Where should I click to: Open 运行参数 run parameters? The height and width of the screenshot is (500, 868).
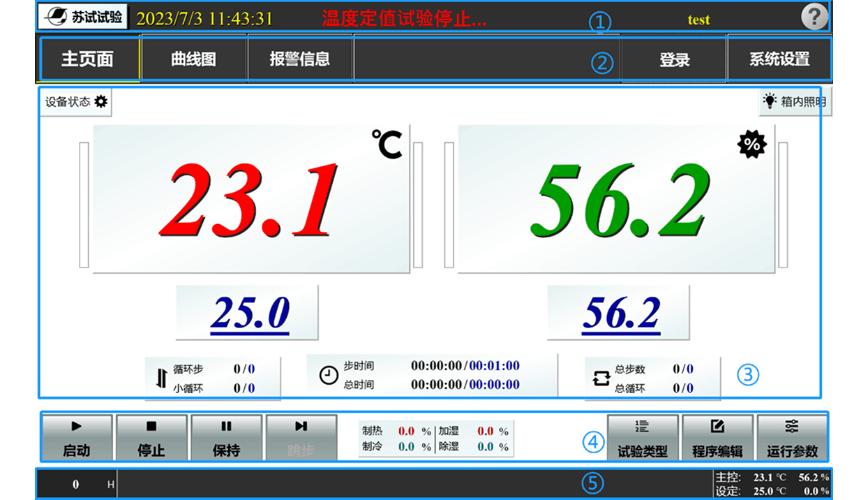[x=792, y=439]
